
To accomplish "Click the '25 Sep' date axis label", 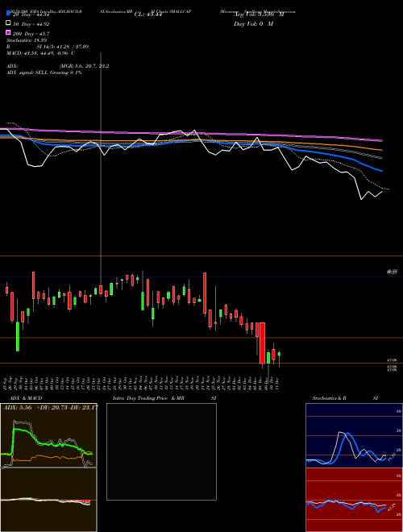I will pyautogui.click(x=6, y=382).
